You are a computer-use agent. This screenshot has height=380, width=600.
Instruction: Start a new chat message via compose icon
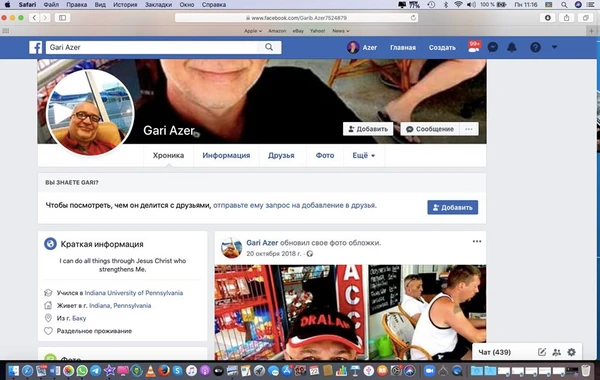542,352
